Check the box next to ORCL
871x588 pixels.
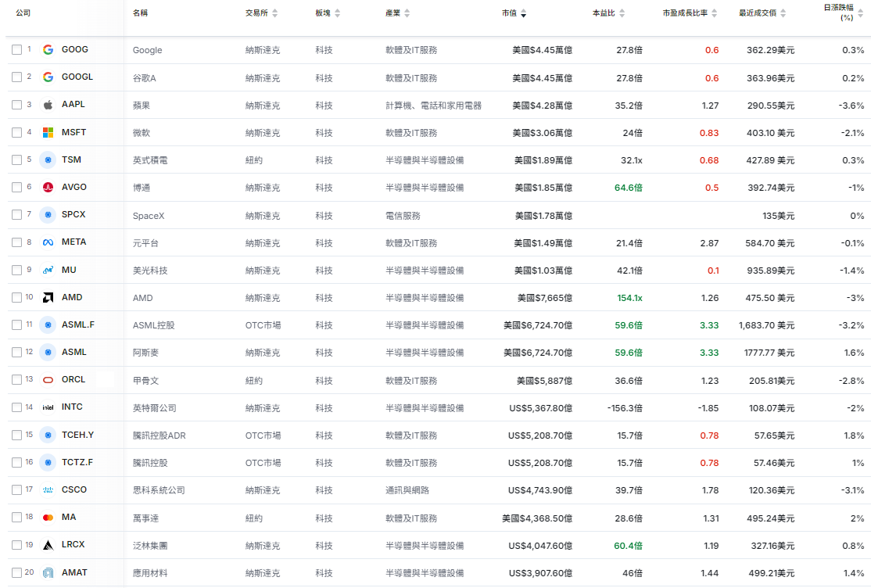pyautogui.click(x=16, y=379)
